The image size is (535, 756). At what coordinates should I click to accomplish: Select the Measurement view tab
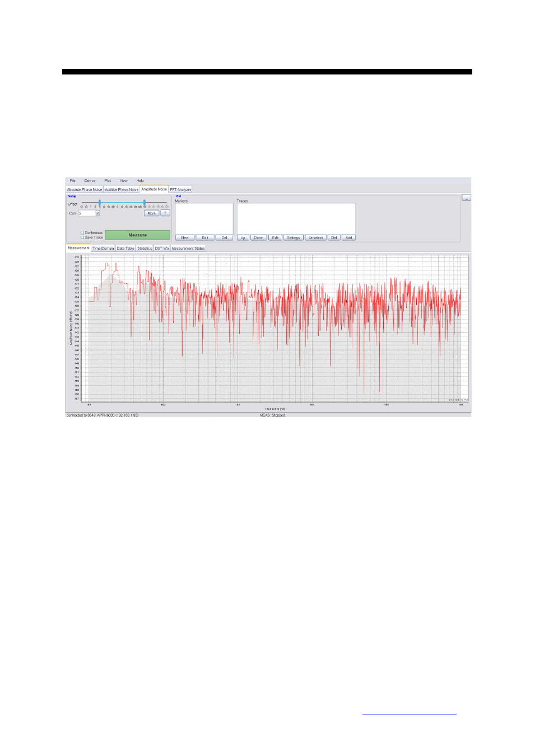click(x=78, y=248)
